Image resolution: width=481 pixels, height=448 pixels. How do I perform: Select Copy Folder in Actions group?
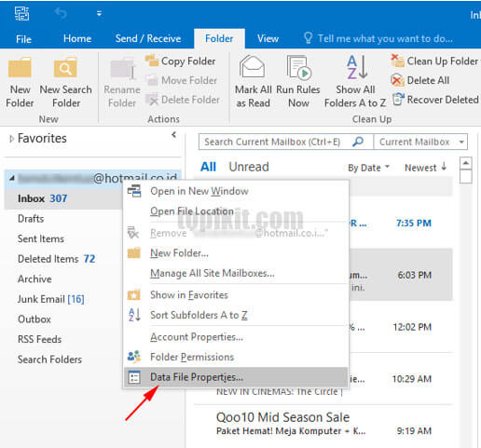click(181, 61)
